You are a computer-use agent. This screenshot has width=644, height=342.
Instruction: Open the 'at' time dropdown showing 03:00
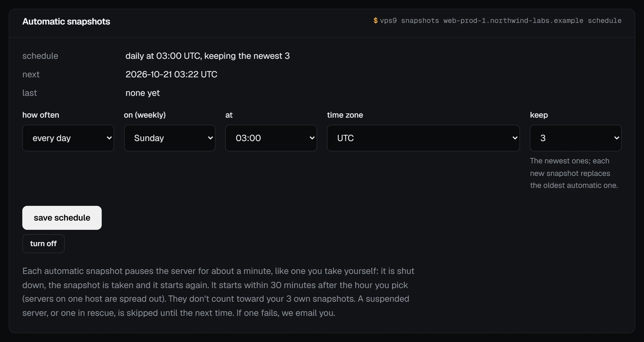(x=271, y=138)
